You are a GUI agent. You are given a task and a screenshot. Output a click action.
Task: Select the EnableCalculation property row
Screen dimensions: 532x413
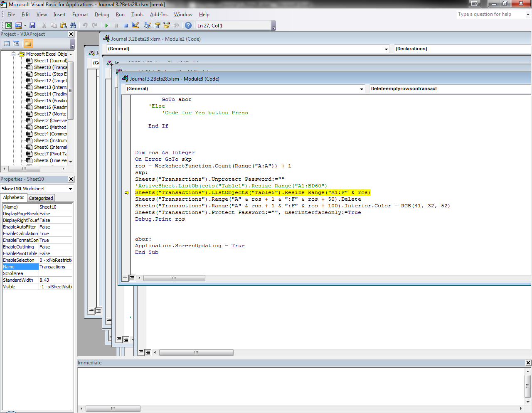point(37,234)
